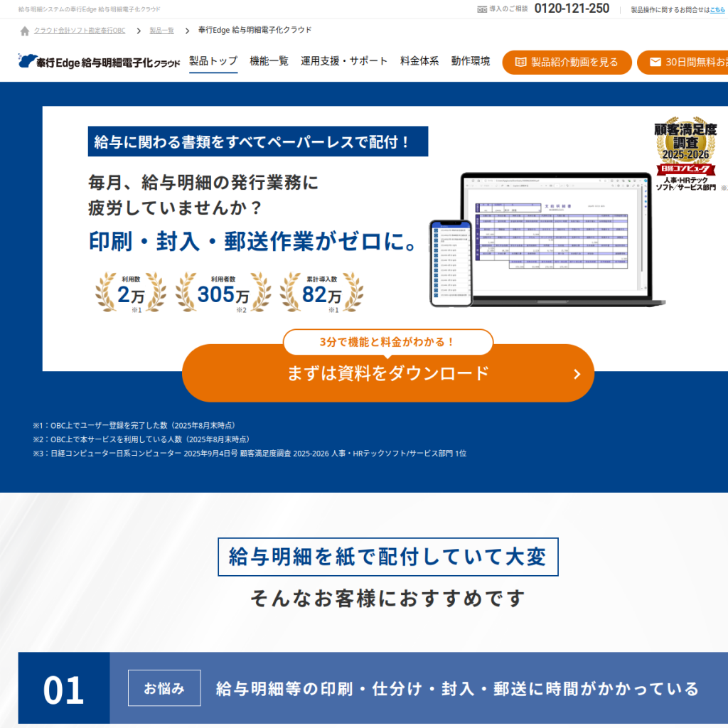Open 機能一覧 navigation item

point(269,61)
